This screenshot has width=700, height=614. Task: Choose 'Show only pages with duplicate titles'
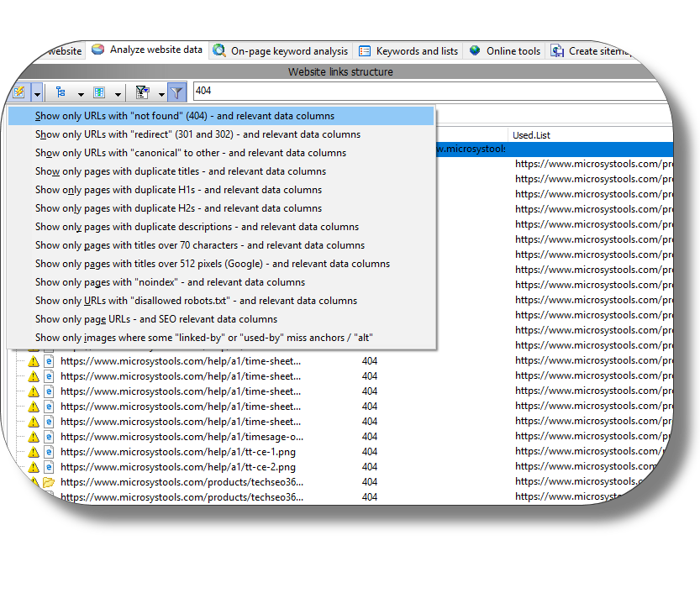181,171
